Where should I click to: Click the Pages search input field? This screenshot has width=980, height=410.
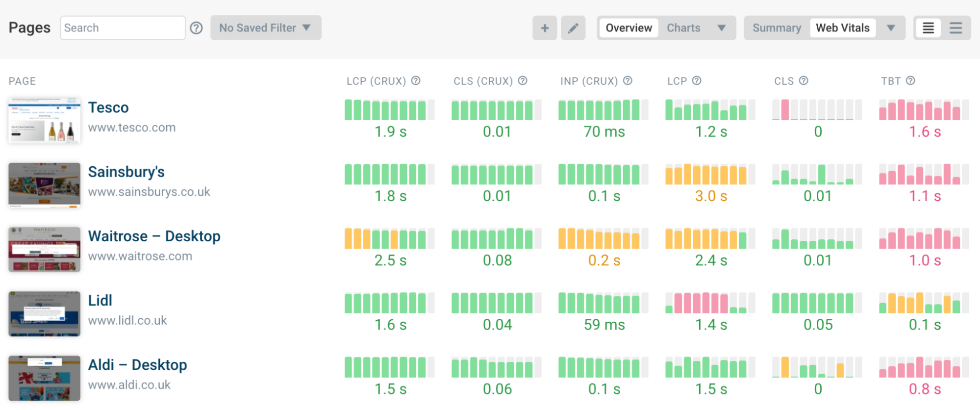pos(123,28)
